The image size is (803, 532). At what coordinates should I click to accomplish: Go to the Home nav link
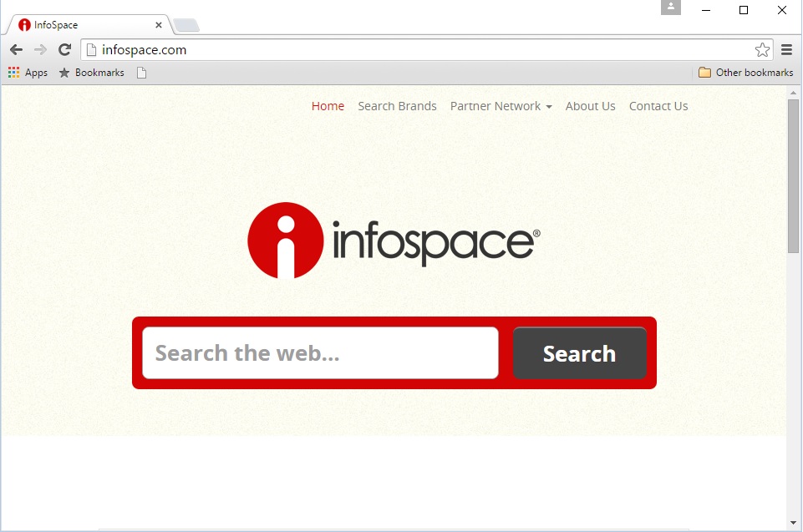tap(328, 106)
